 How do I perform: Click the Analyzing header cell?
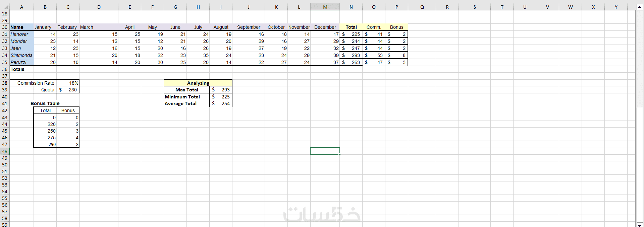pos(198,83)
